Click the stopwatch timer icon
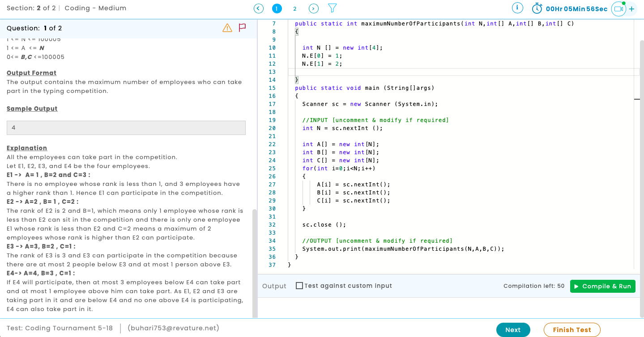644x337 pixels. point(537,8)
